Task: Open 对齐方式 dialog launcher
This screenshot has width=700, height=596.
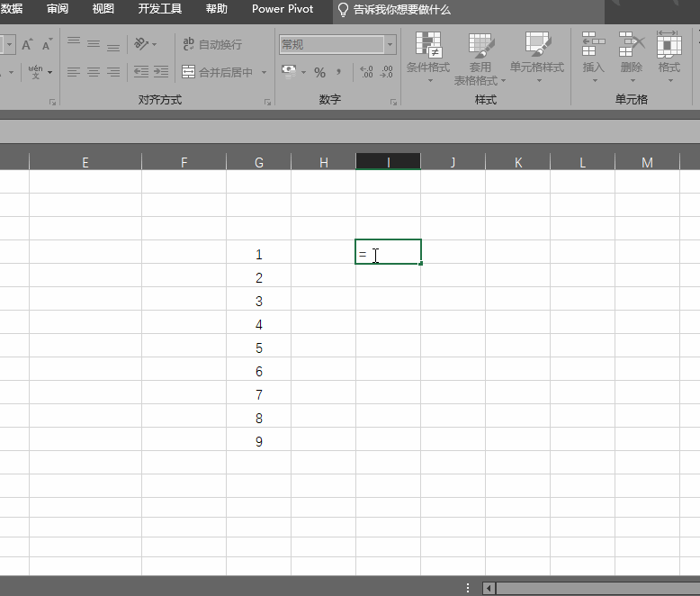Action: [x=267, y=103]
